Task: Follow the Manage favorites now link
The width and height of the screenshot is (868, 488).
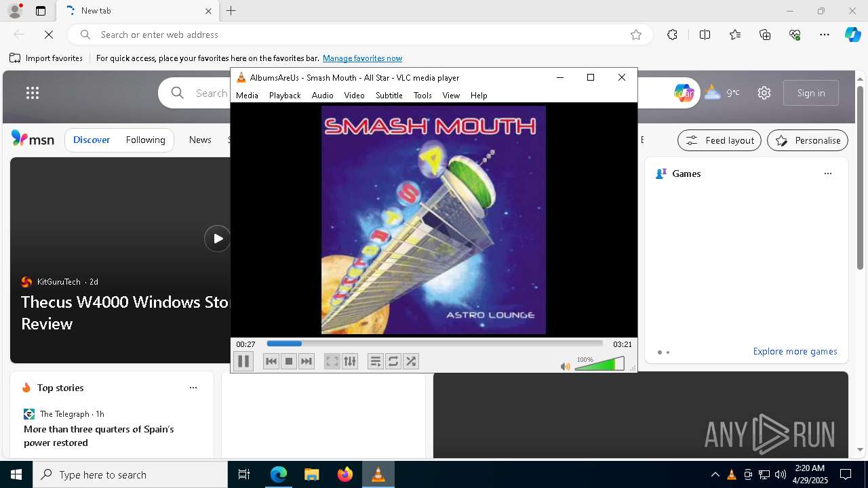Action: tap(362, 58)
